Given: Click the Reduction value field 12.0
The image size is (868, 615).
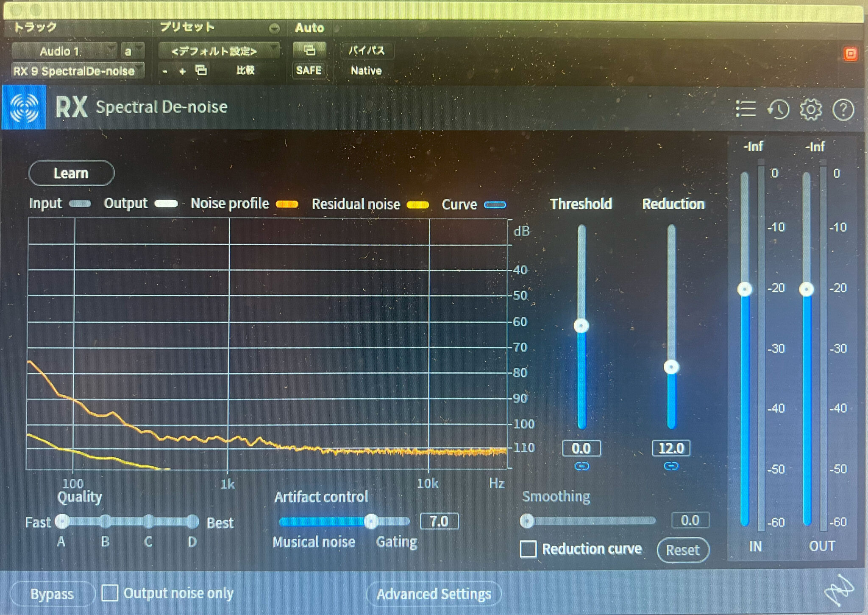Looking at the screenshot, I should coord(671,448).
